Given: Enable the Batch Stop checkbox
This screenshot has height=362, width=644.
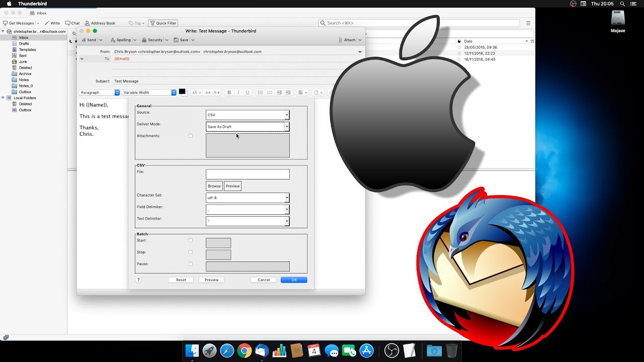Looking at the screenshot, I should click(190, 252).
